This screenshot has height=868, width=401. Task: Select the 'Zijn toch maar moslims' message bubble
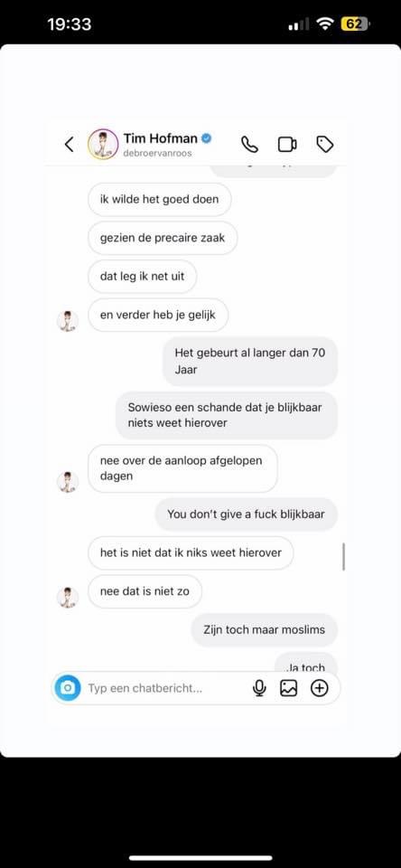click(265, 630)
